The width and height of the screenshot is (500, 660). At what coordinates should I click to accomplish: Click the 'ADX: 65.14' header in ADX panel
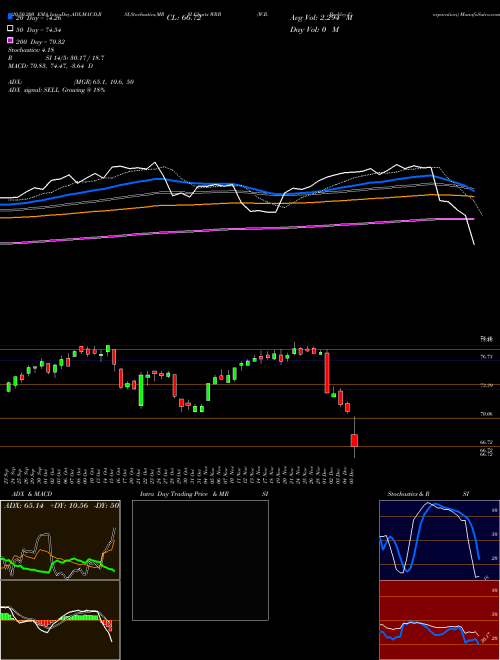[x=24, y=505]
